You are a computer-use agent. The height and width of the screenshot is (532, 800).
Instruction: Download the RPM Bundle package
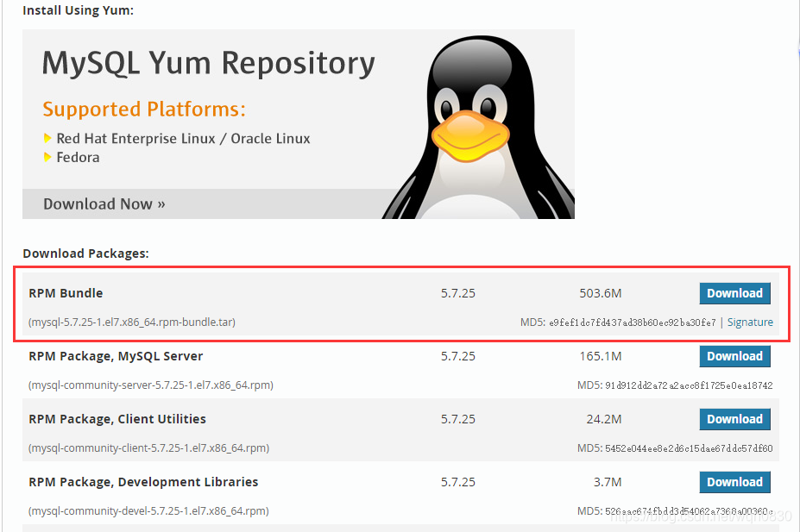(x=734, y=293)
